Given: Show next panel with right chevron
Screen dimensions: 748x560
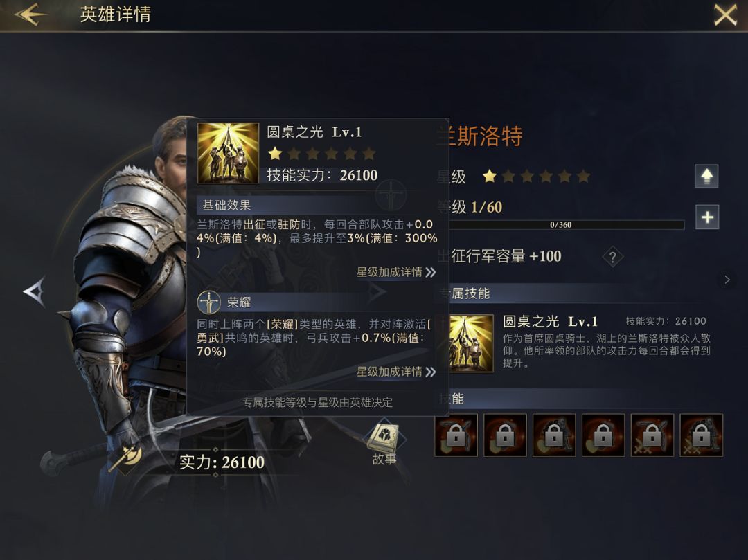Looking at the screenshot, I should click(727, 280).
